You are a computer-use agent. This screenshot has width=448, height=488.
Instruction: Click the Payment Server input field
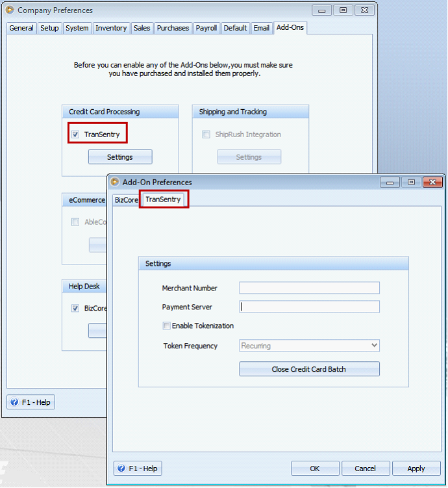[x=309, y=307]
